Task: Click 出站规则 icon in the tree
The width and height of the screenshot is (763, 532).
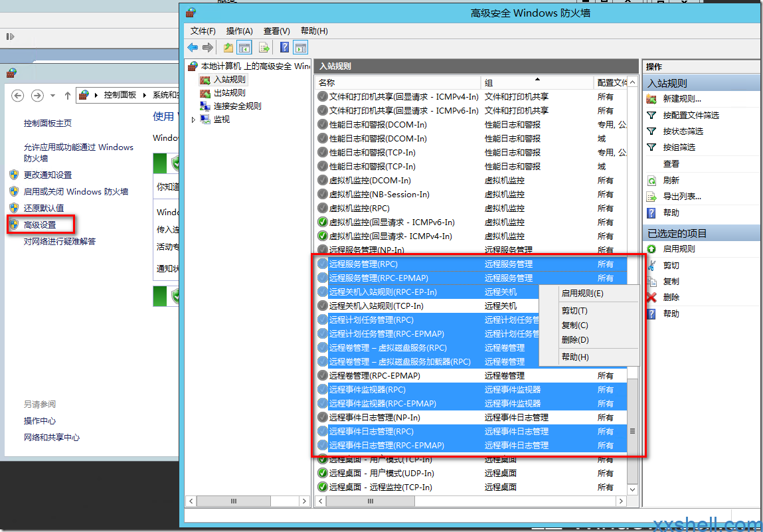Action: [205, 93]
